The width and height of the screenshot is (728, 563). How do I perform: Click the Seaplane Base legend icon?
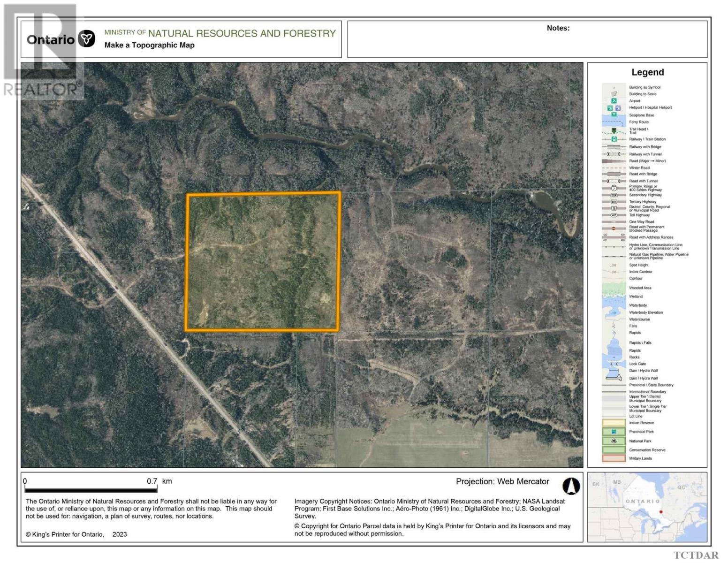pyautogui.click(x=613, y=114)
